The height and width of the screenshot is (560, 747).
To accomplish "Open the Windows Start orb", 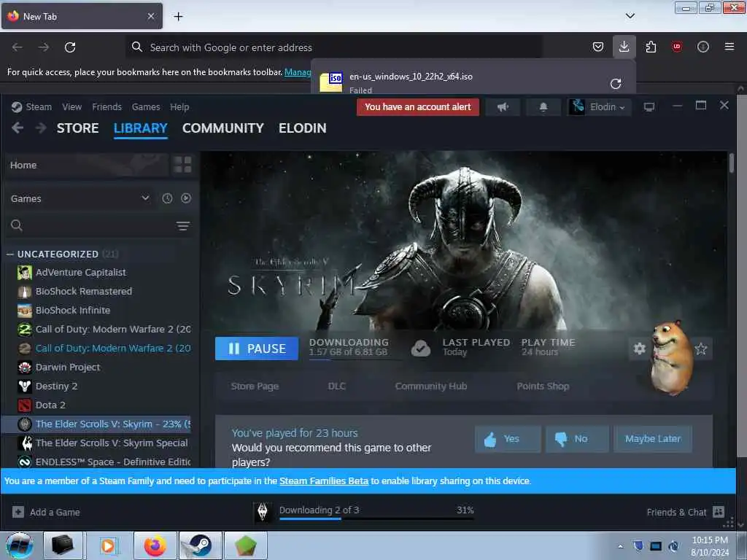I will [x=20, y=545].
